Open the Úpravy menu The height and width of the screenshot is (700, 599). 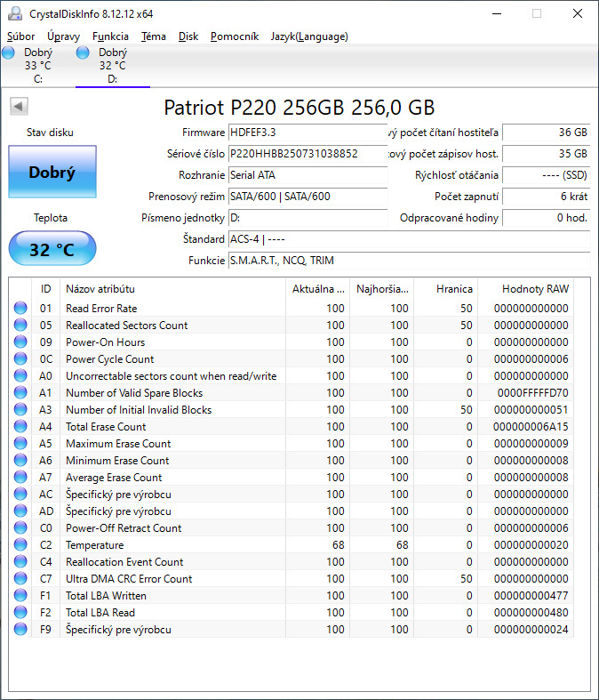64,36
